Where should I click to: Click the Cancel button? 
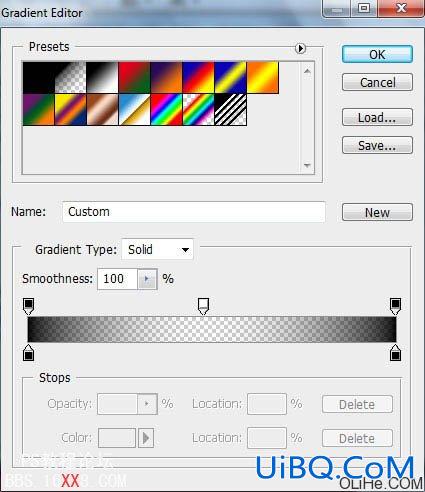point(377,82)
